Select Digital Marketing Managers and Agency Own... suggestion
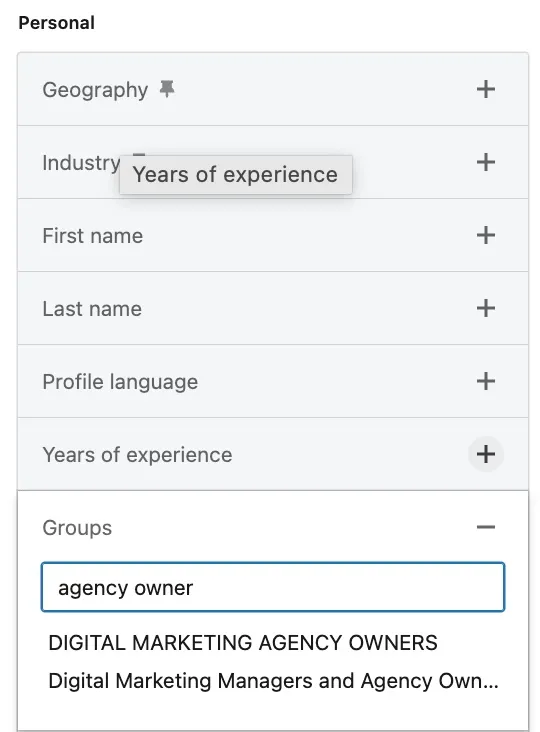Viewport: 540px width, 732px height. pyautogui.click(x=274, y=681)
